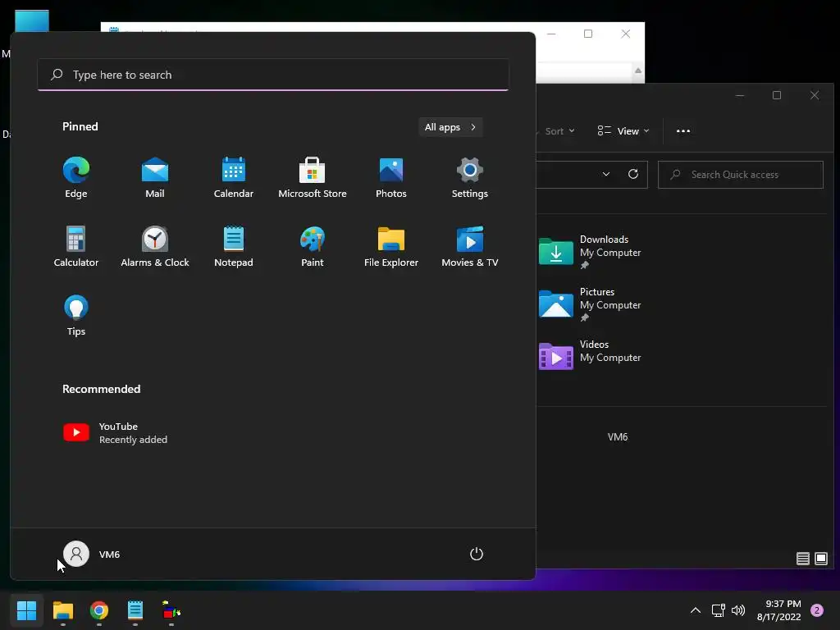Select the VM6 item in File Explorer
Viewport: 840px width, 630px height.
tap(618, 437)
